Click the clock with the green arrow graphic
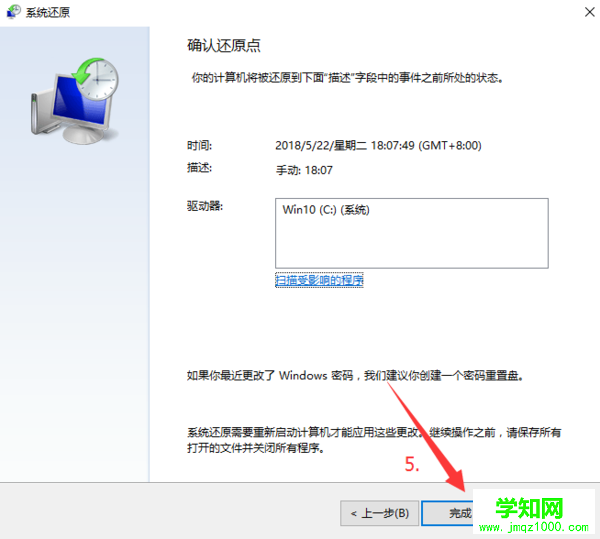Viewport: 600px width, 539px height. [x=96, y=78]
